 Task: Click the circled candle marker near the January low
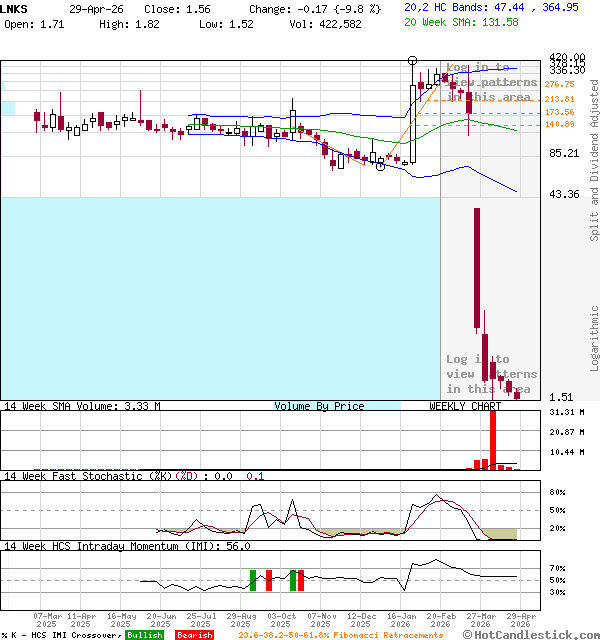380,166
